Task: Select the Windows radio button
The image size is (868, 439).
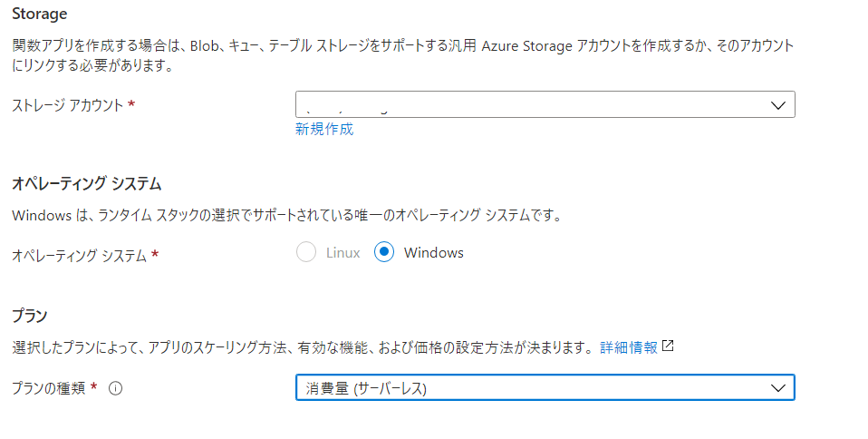Action: (384, 253)
